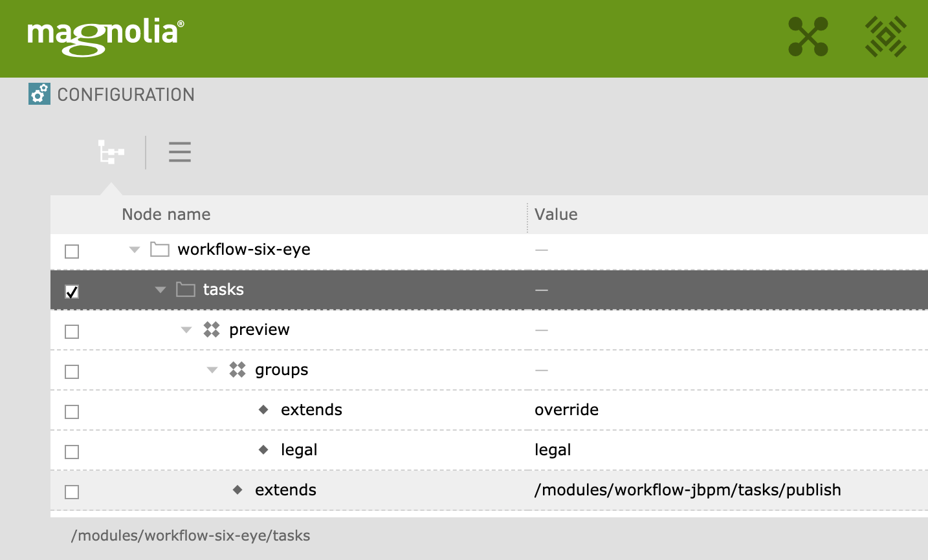Image resolution: width=928 pixels, height=560 pixels.
Task: Select the groups node name
Action: tap(282, 370)
